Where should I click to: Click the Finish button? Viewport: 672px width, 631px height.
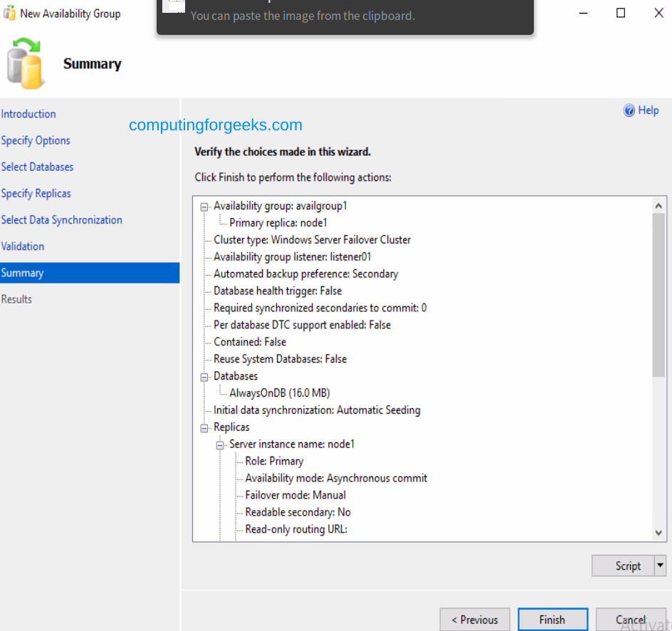pos(553,620)
